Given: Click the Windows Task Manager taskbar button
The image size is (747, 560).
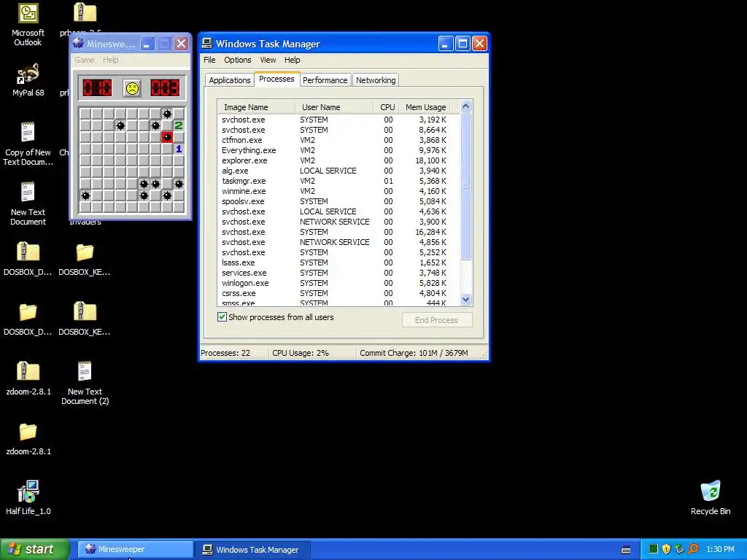Looking at the screenshot, I should (x=252, y=550).
